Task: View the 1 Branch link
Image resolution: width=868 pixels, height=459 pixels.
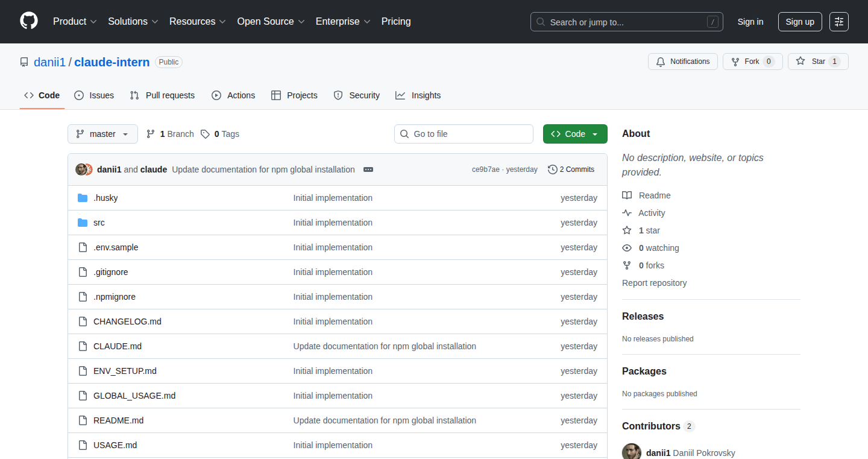Action: (x=170, y=134)
